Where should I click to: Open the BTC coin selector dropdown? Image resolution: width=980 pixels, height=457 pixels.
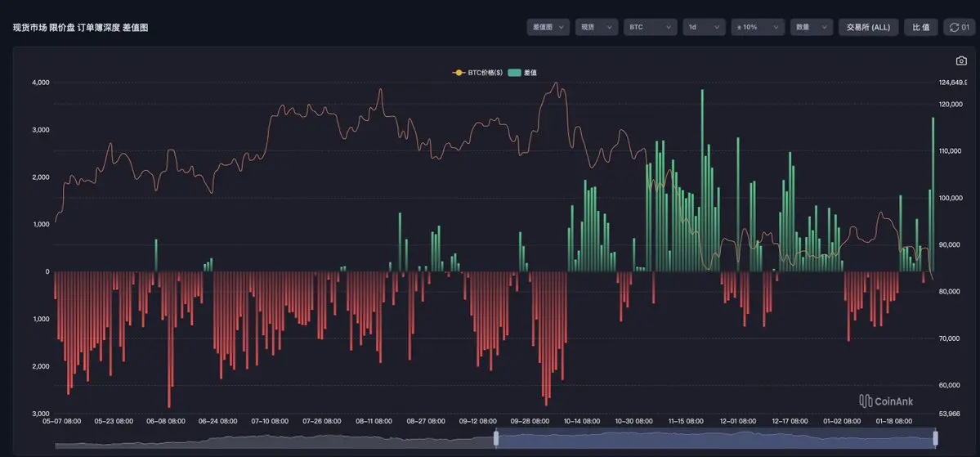[650, 27]
